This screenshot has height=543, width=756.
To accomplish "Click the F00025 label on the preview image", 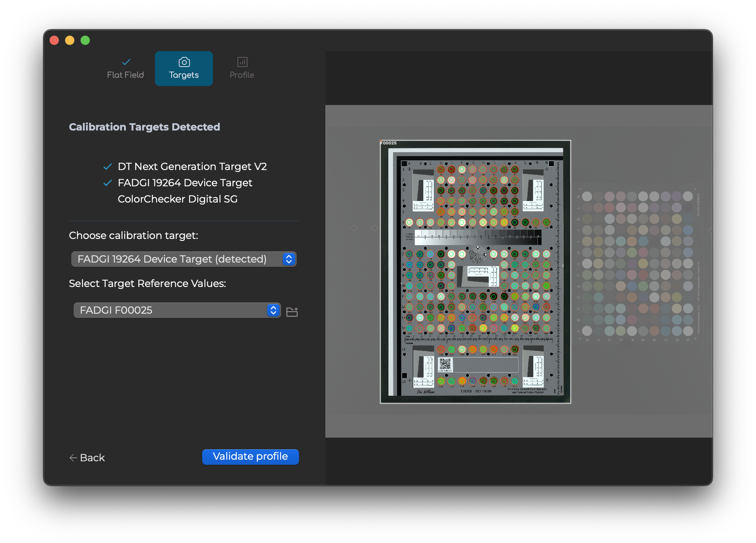I will tap(388, 143).
